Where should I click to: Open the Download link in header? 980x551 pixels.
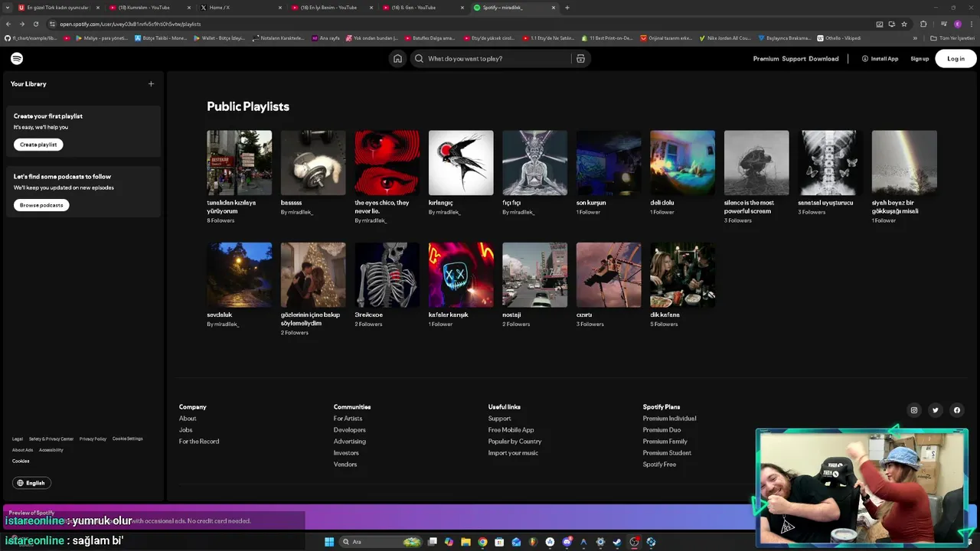click(x=824, y=58)
